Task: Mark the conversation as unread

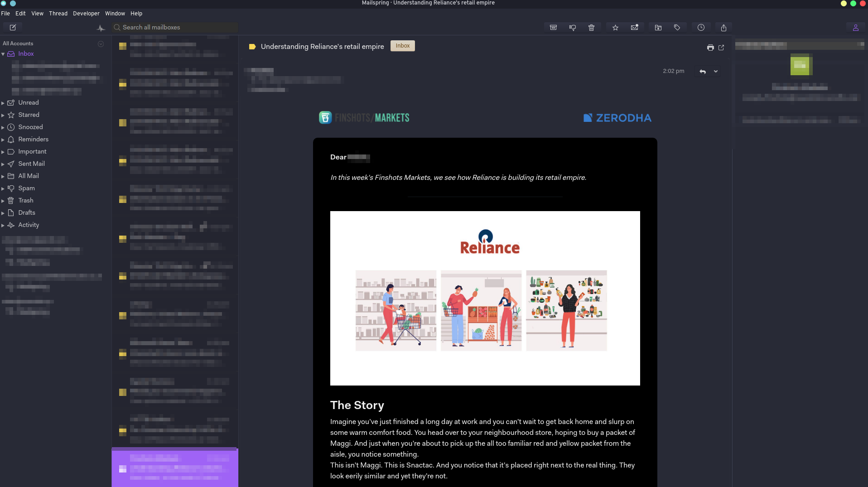Action: 634,28
